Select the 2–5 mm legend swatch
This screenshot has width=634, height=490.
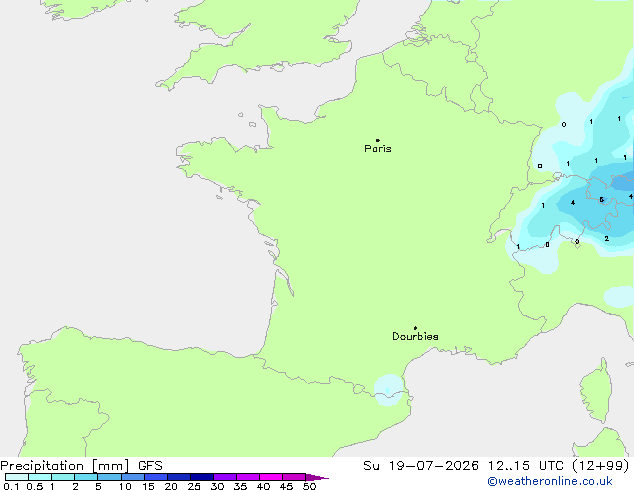(86, 477)
